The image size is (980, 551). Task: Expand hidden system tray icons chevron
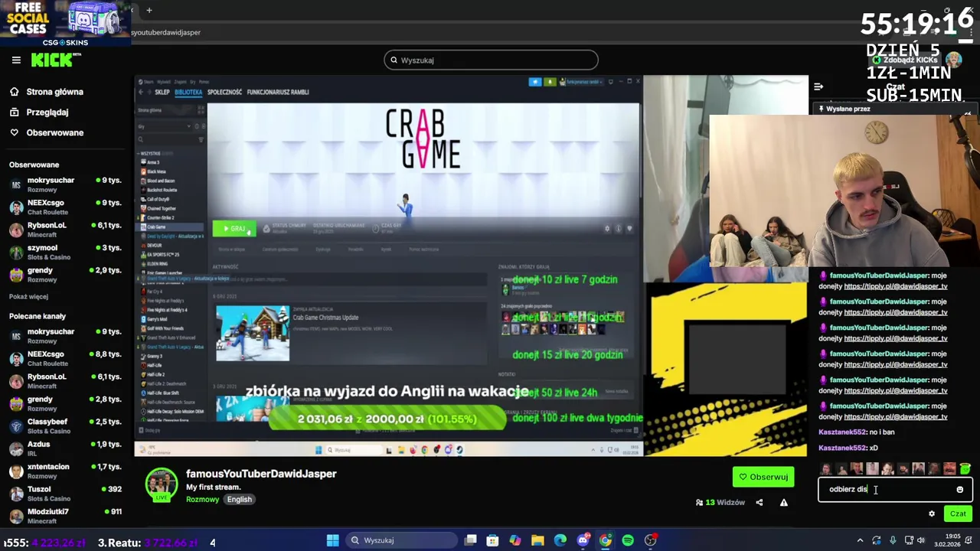(860, 541)
